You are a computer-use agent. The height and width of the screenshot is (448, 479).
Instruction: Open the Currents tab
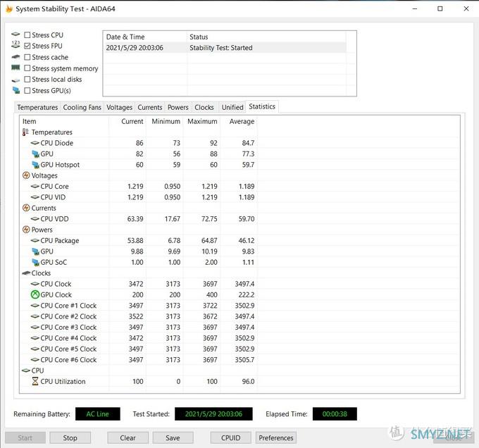[149, 108]
